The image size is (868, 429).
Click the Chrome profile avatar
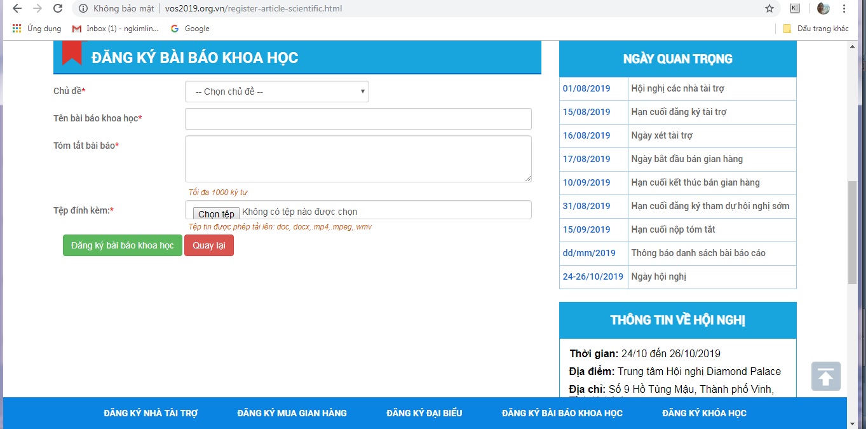click(823, 9)
